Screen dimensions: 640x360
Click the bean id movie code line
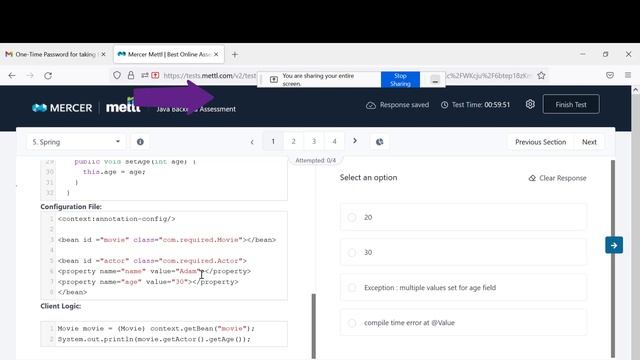point(167,240)
